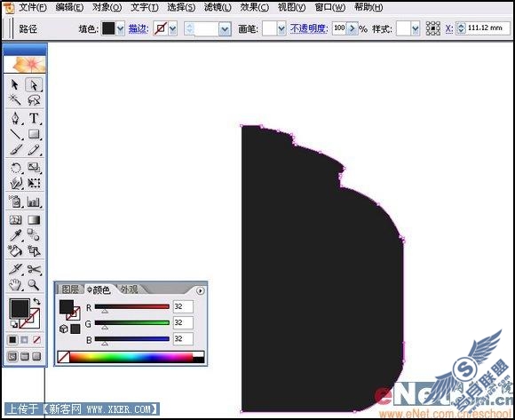Image resolution: width=515 pixels, height=420 pixels.
Task: Click the B blue color slider
Action: pyautogui.click(x=132, y=339)
